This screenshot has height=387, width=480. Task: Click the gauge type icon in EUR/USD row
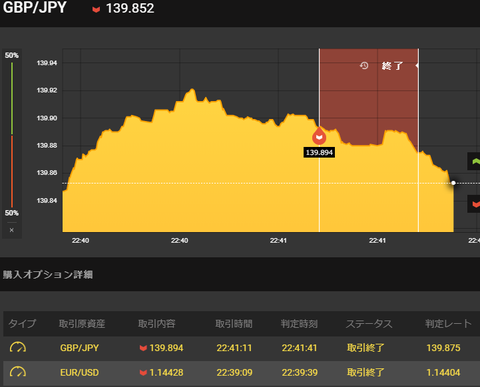[18, 372]
